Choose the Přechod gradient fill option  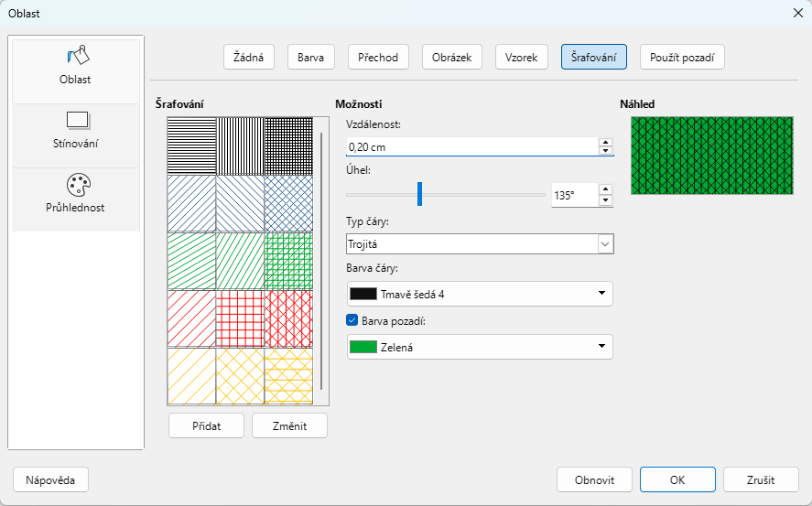point(379,57)
